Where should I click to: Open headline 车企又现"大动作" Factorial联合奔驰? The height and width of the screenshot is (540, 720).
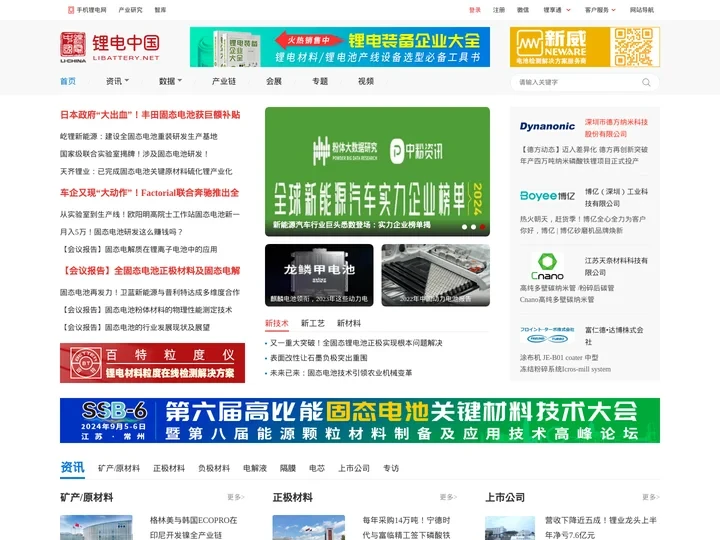150,193
